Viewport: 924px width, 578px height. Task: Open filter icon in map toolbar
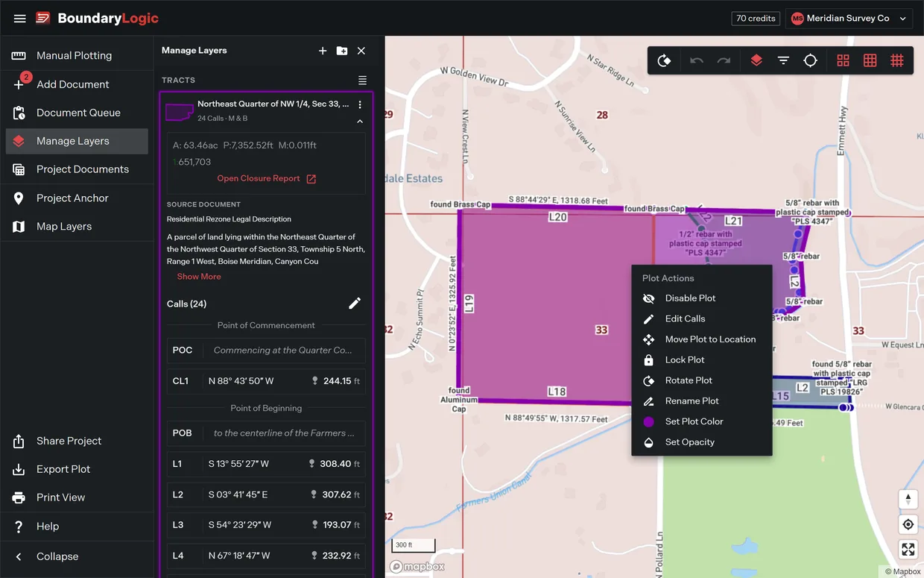[783, 60]
